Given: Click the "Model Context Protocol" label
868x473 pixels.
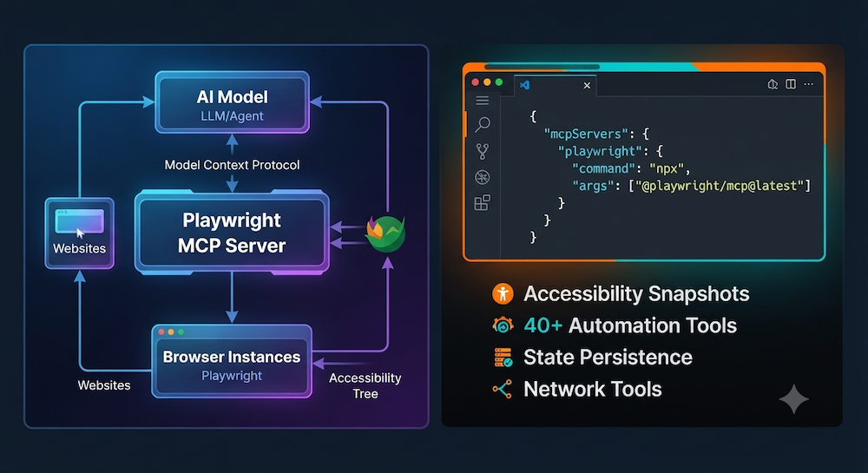Looking at the screenshot, I should [x=232, y=165].
